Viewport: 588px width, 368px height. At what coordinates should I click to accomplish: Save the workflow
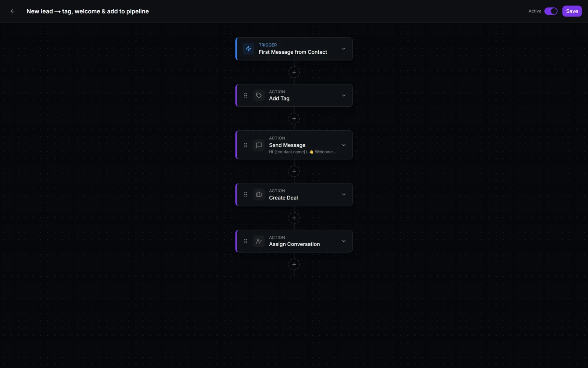point(572,11)
